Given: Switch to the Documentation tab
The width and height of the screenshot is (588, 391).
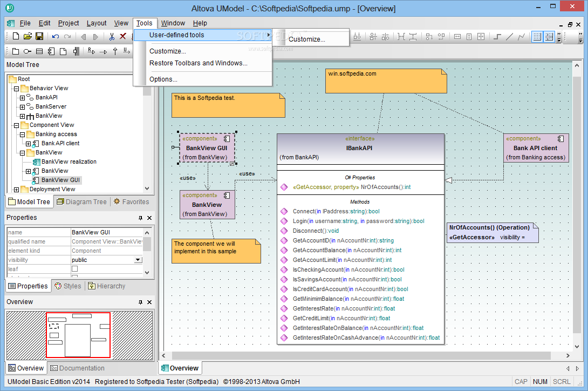Looking at the screenshot, I should pyautogui.click(x=78, y=368).
